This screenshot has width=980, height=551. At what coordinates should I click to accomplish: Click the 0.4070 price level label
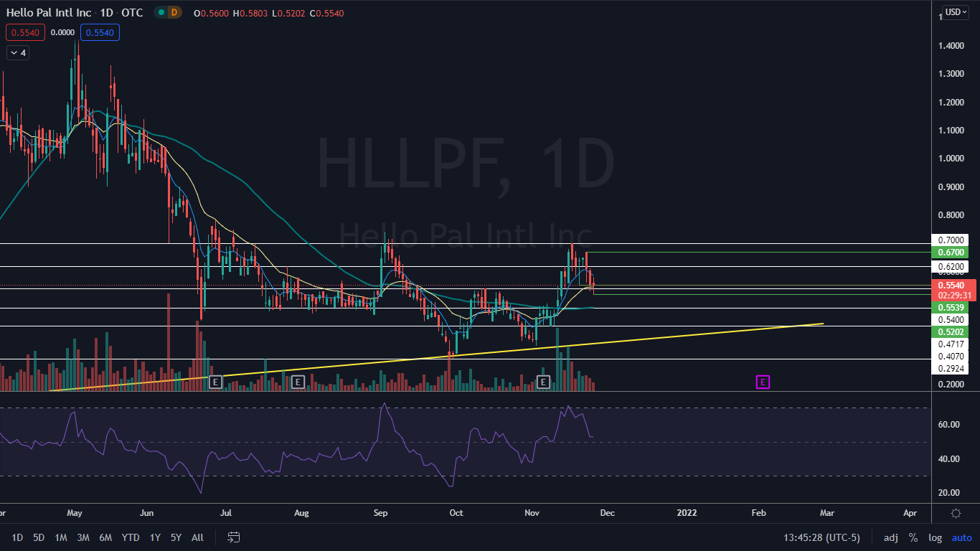pos(950,357)
